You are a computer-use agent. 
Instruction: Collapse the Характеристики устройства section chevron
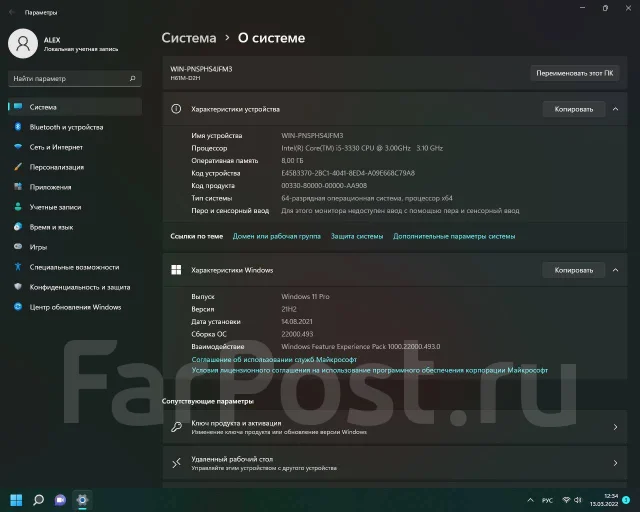pyautogui.click(x=616, y=109)
